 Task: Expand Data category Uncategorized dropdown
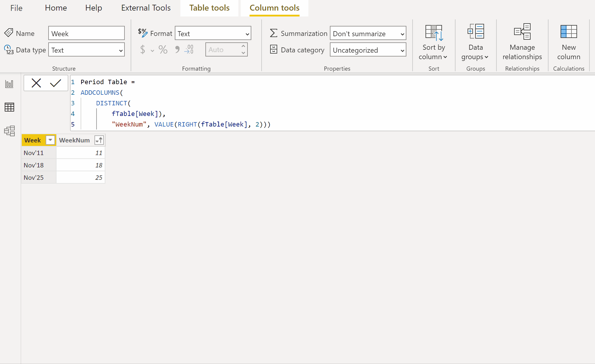368,50
